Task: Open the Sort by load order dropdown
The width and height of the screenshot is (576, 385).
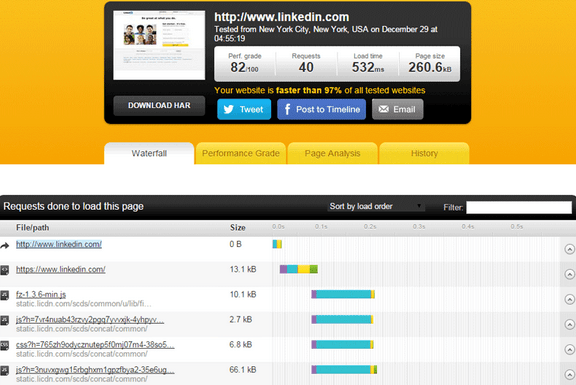Action: pos(376,206)
